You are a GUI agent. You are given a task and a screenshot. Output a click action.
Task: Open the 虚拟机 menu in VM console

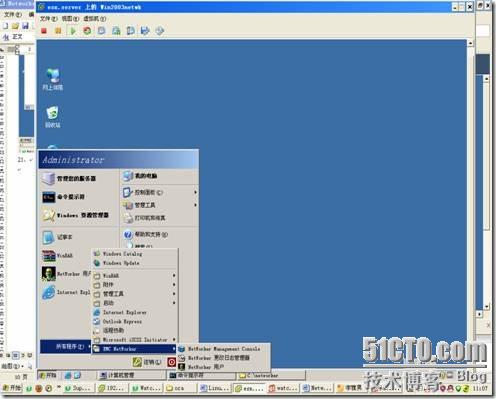coord(95,19)
